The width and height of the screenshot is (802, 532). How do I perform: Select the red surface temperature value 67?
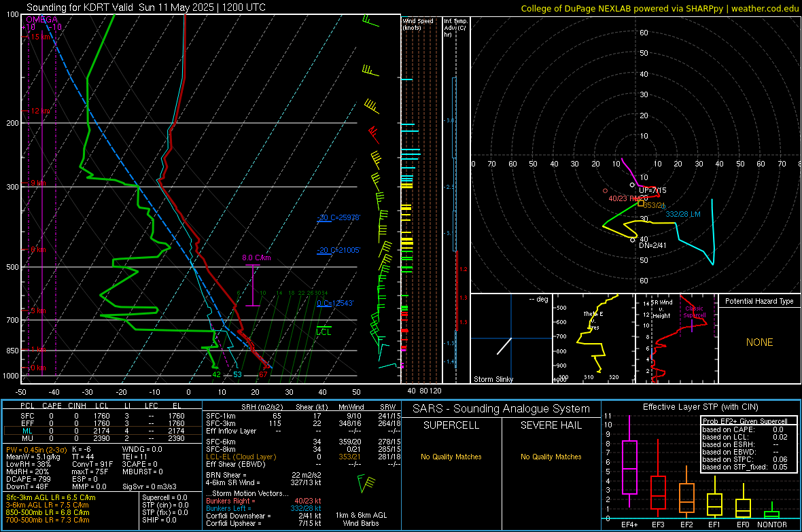263,374
